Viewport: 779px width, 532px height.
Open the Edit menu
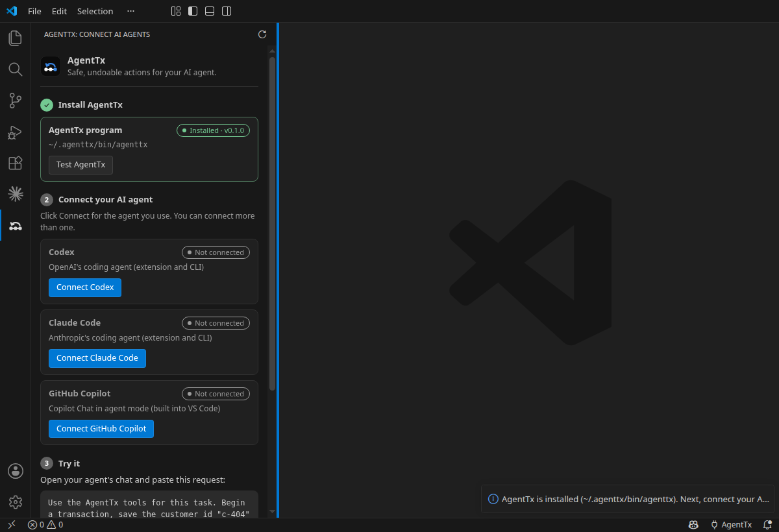pyautogui.click(x=59, y=11)
